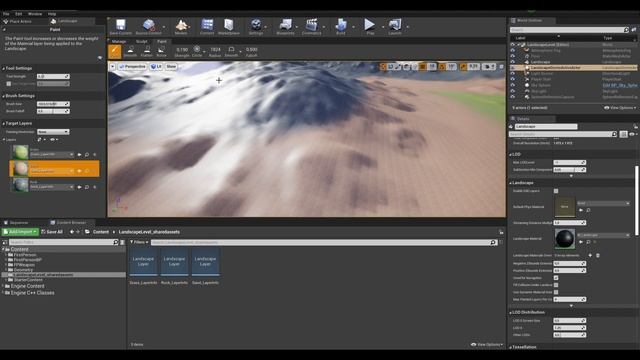
Task: Select the Flatten landscape tool
Action: [x=147, y=51]
